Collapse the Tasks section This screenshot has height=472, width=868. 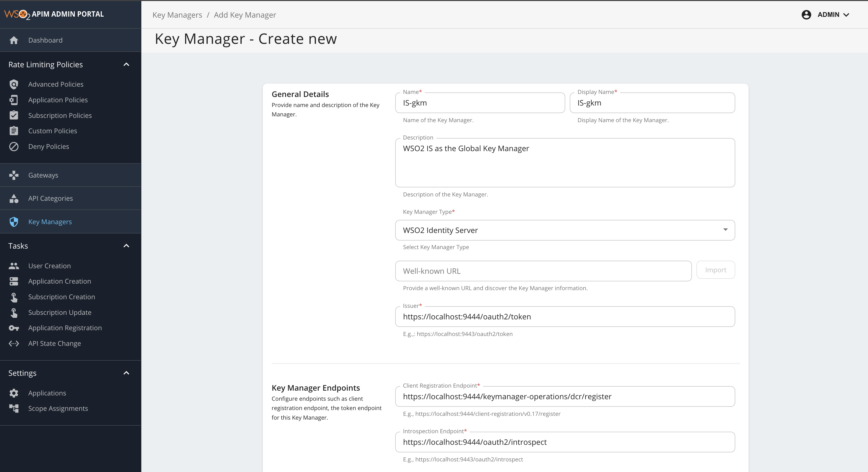coord(126,246)
